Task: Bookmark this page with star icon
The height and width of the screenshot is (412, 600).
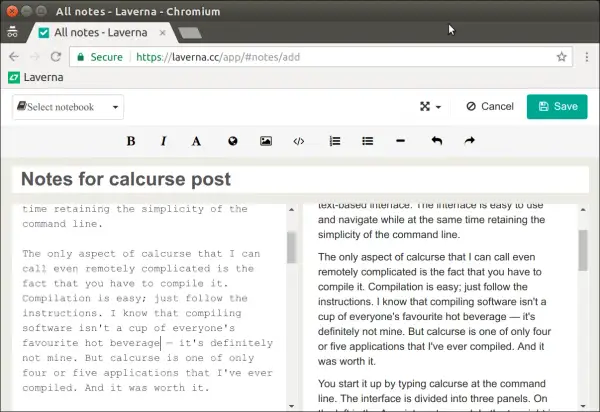Action: 561,57
